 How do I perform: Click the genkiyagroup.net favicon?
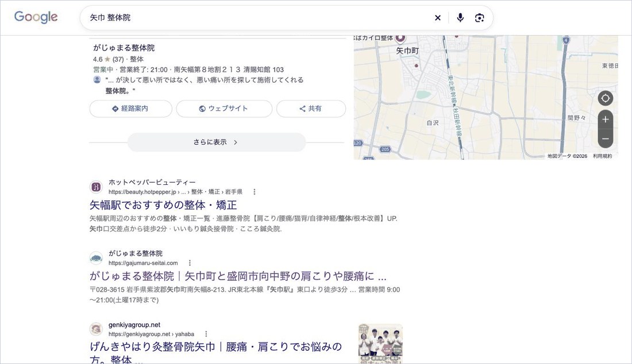click(x=96, y=330)
